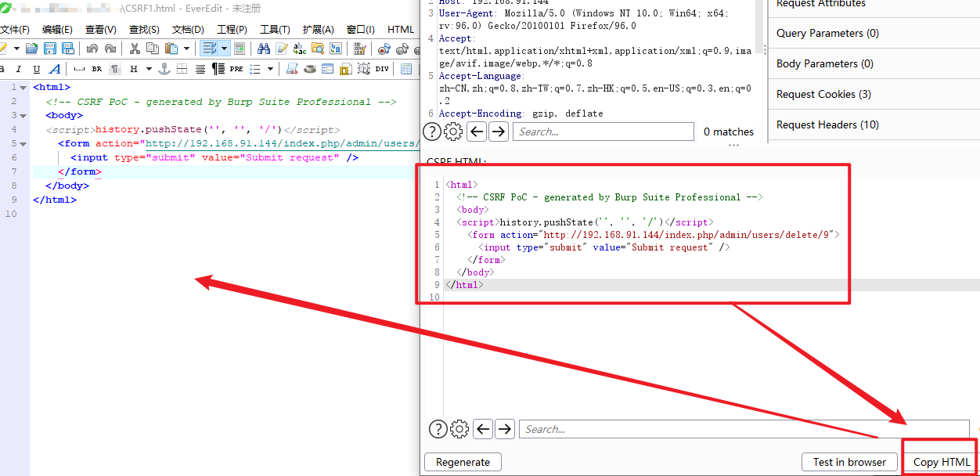Insert PRE tag from the toolbar

tap(236, 69)
